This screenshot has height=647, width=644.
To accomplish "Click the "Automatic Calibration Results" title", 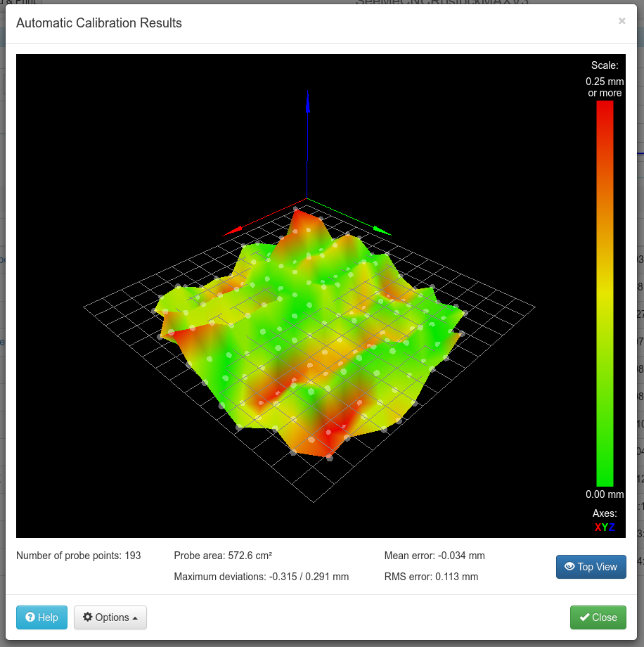I will [99, 23].
